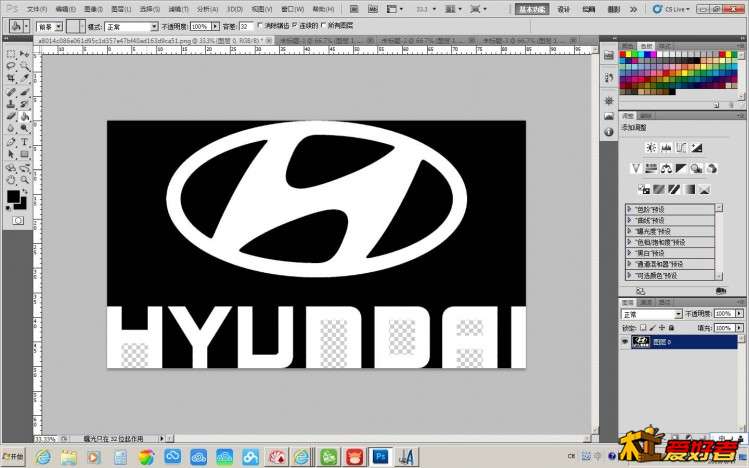
Task: Toggle 连续的 contiguous checkbox
Action: (x=294, y=25)
